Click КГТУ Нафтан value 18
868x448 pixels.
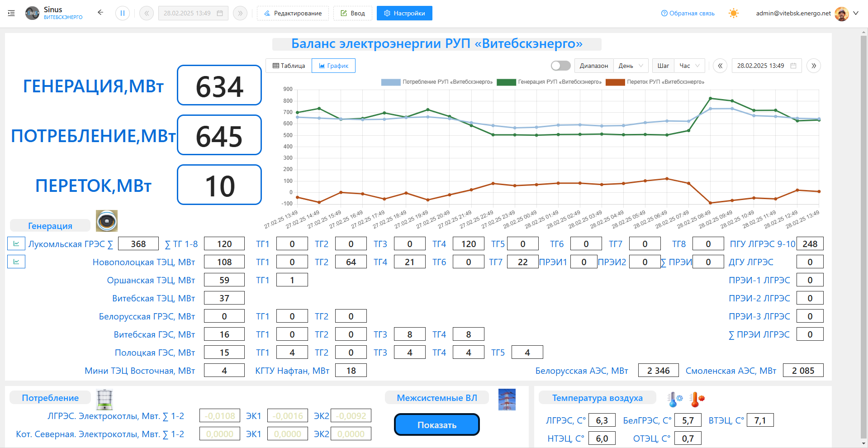tap(351, 370)
